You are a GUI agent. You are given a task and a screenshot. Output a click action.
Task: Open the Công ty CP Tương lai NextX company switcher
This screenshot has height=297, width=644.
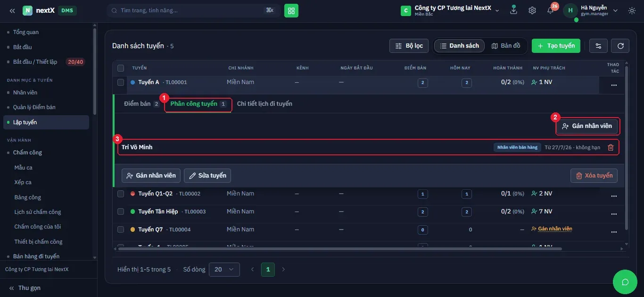click(x=450, y=10)
